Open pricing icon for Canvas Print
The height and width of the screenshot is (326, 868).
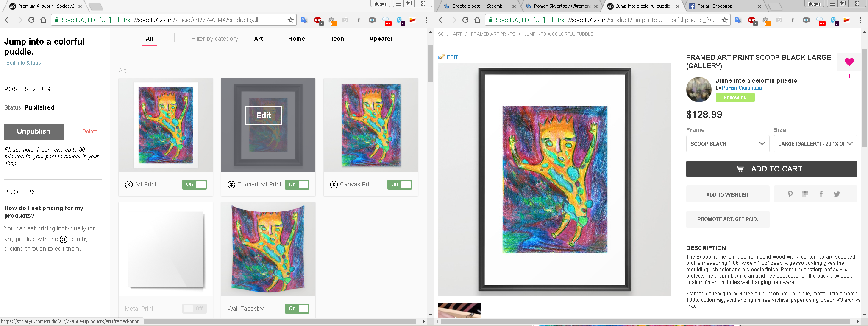pos(334,185)
